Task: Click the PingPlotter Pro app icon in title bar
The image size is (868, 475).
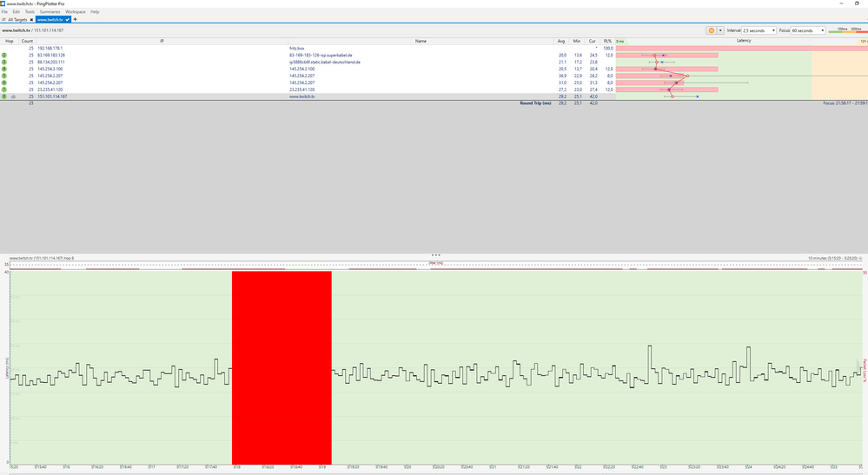Action: [x=3, y=3]
